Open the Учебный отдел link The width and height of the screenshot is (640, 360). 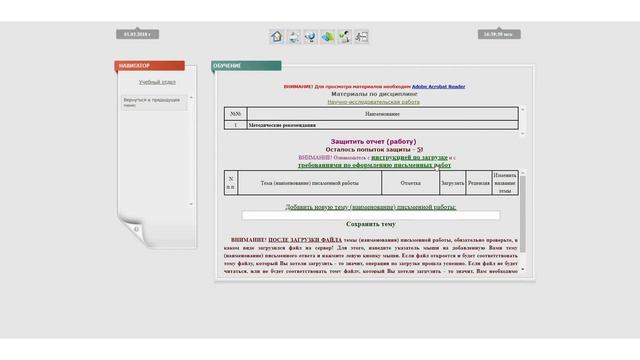click(x=157, y=82)
